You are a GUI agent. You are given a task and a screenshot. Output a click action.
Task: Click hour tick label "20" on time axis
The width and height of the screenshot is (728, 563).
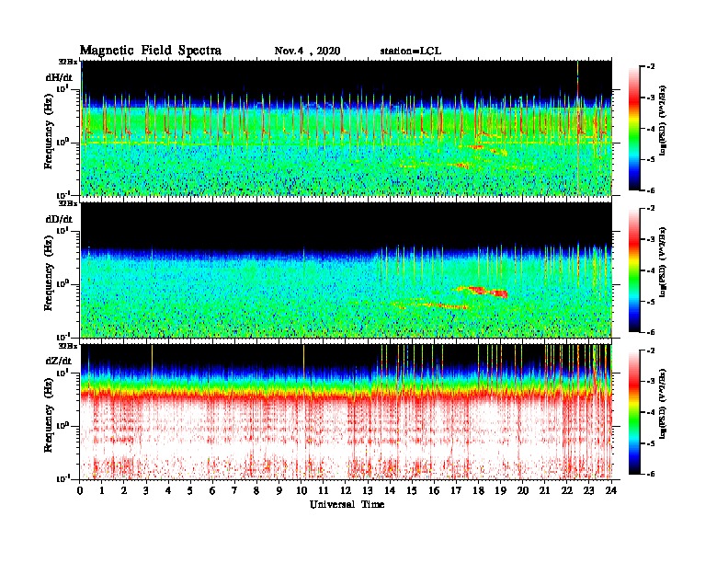click(x=523, y=490)
